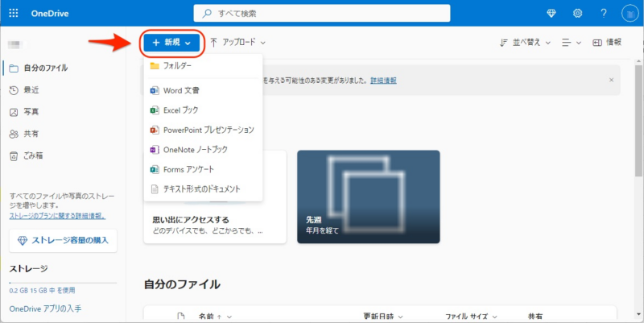Open the premium diamond icon in header
Viewport: 644px width, 323px height.
[551, 13]
